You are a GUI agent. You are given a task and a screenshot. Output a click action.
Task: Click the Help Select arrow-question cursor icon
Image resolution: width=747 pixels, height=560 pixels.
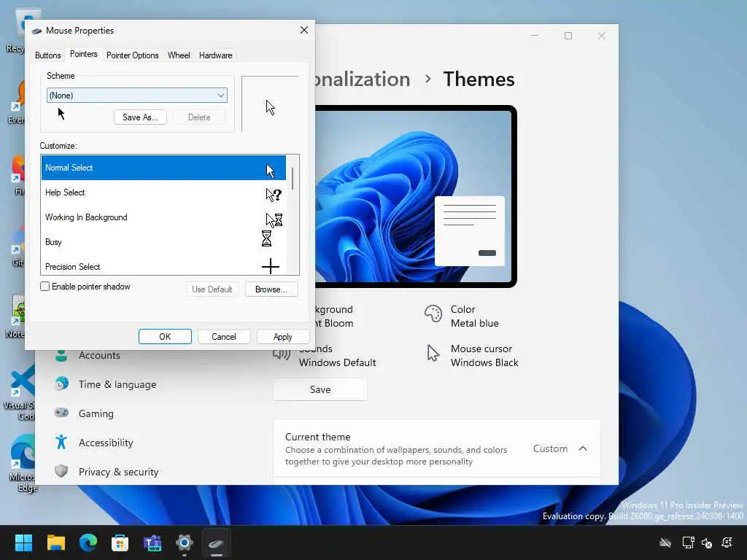274,194
